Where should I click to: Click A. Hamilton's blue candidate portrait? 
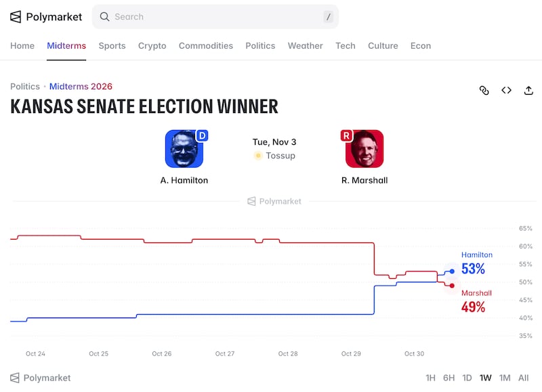[x=184, y=149]
